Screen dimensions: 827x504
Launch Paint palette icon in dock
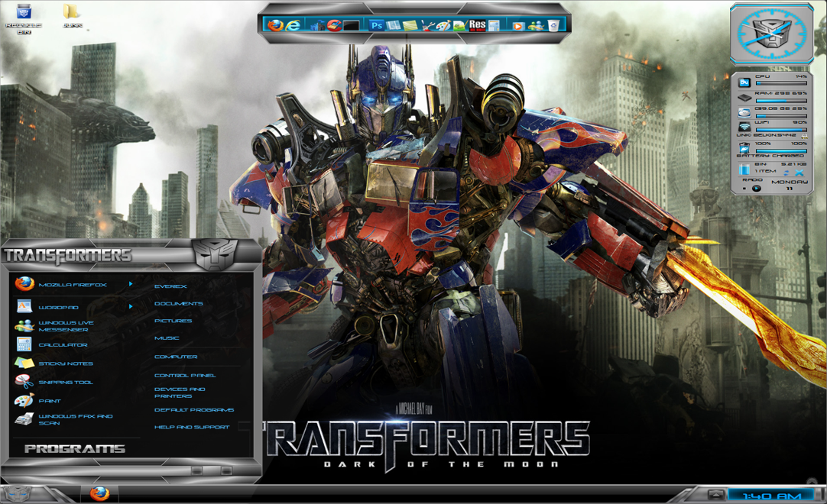click(x=443, y=26)
